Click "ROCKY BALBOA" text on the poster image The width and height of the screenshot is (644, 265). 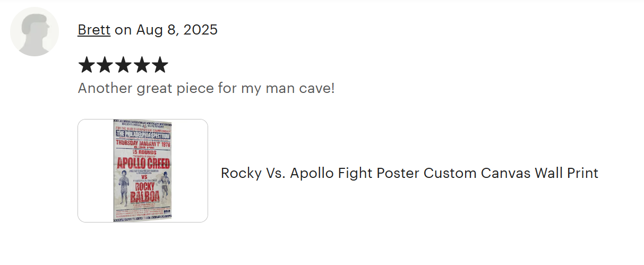[x=142, y=193]
